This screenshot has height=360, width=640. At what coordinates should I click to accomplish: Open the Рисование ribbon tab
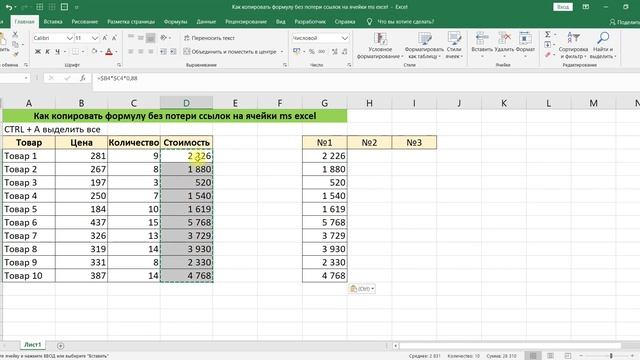[x=84, y=22]
